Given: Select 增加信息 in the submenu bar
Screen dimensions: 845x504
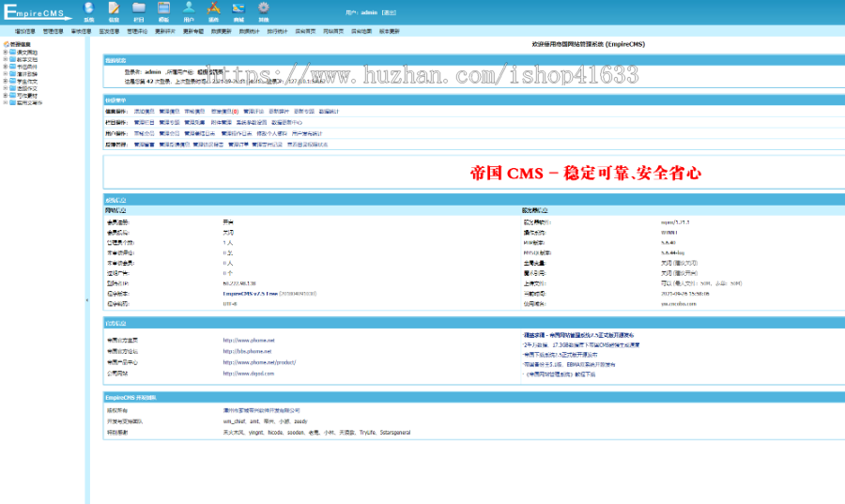Looking at the screenshot, I should [x=24, y=31].
